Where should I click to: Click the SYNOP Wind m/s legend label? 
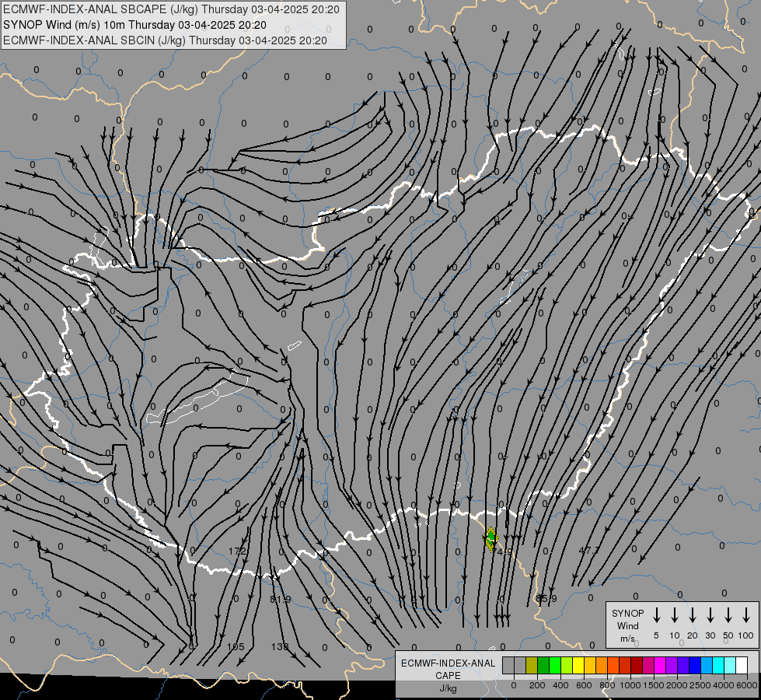pyautogui.click(x=627, y=625)
